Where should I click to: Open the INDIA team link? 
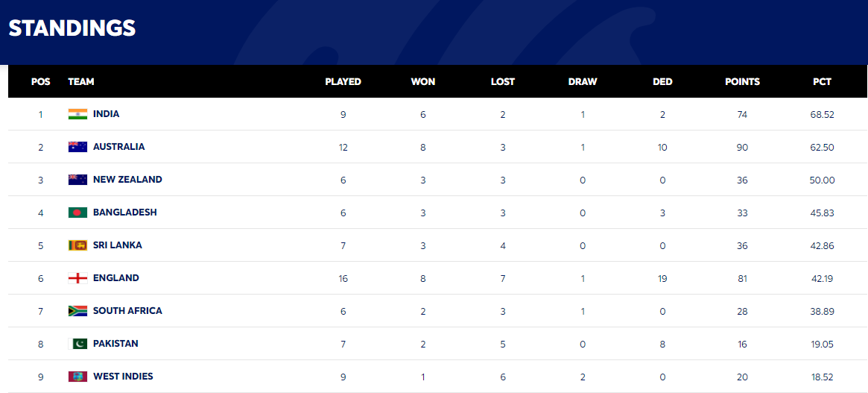coord(107,113)
